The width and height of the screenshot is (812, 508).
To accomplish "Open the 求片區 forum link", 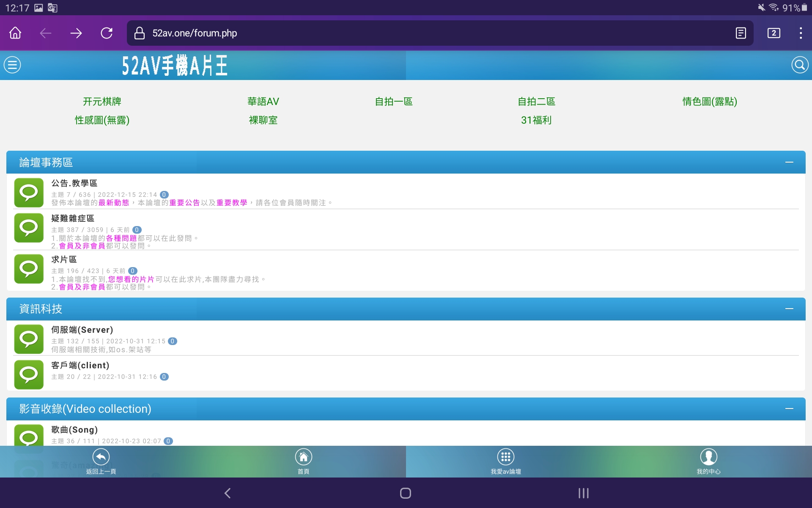I will pos(63,260).
